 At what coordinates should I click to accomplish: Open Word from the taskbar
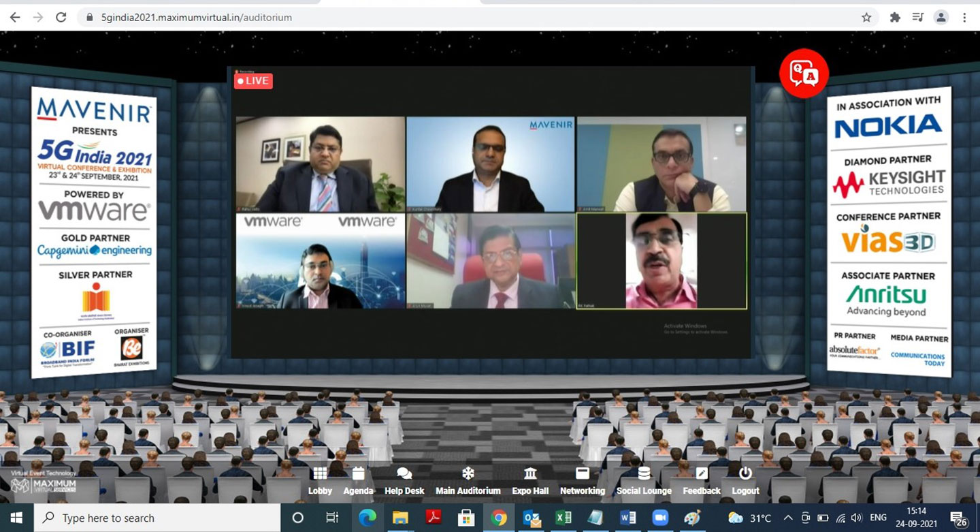[627, 518]
